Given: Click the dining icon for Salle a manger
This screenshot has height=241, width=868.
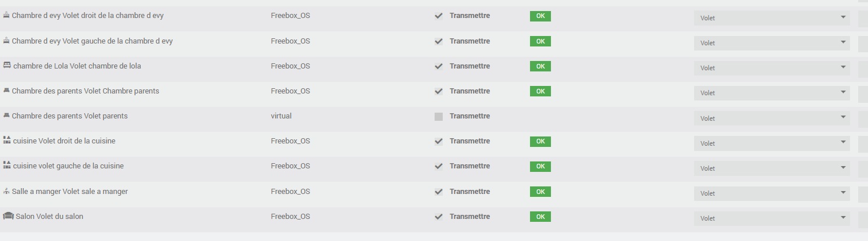Looking at the screenshot, I should point(6,191).
